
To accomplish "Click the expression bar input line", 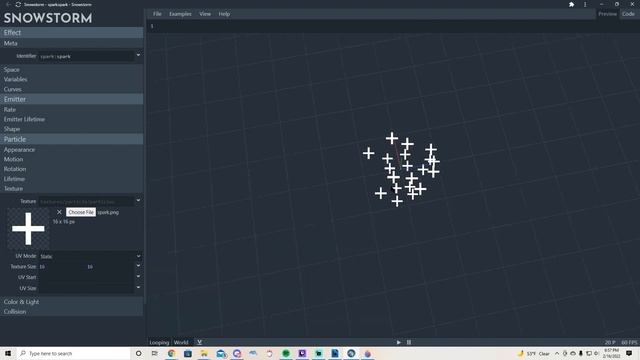I will pyautogui.click(x=393, y=26).
